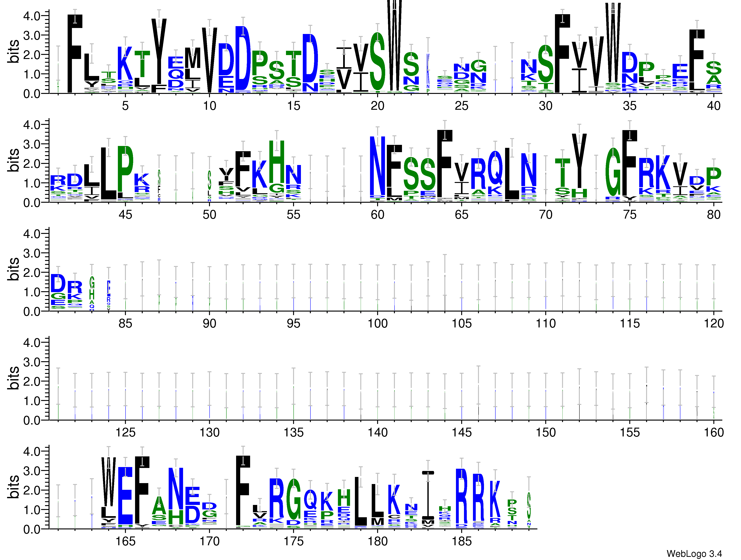Click the bits label of the bottom row

(13, 487)
